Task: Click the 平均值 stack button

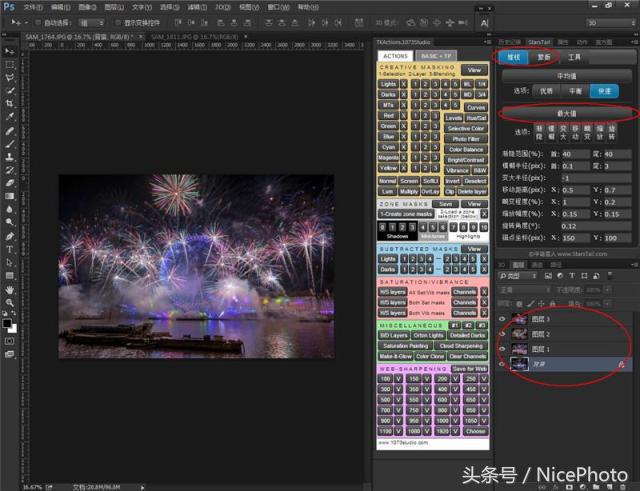Action: click(x=567, y=76)
